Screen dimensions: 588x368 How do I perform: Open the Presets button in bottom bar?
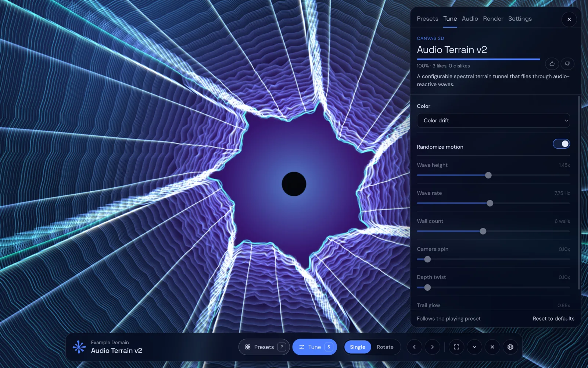264,347
